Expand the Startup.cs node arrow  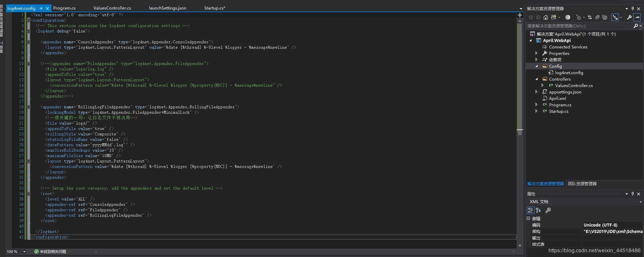click(537, 111)
